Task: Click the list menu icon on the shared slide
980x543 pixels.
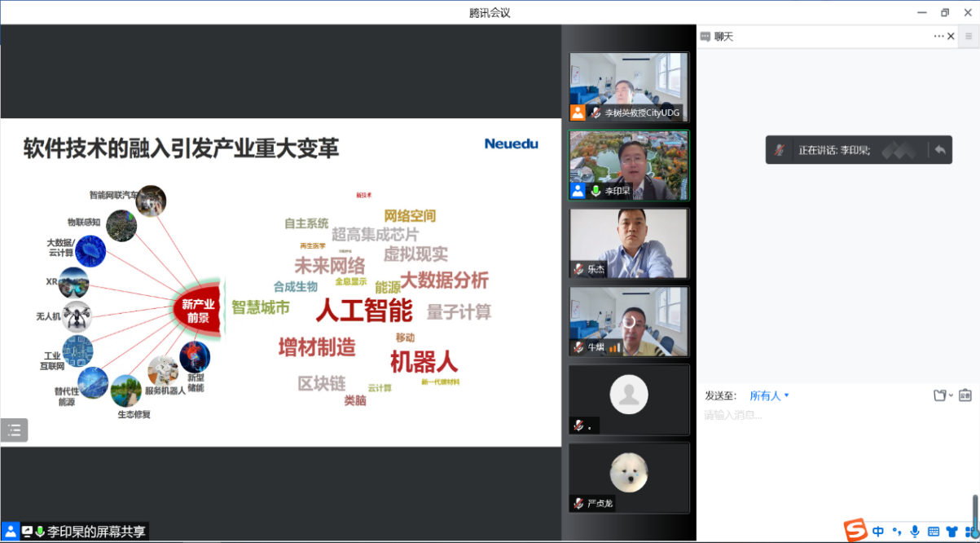Action: [x=14, y=430]
